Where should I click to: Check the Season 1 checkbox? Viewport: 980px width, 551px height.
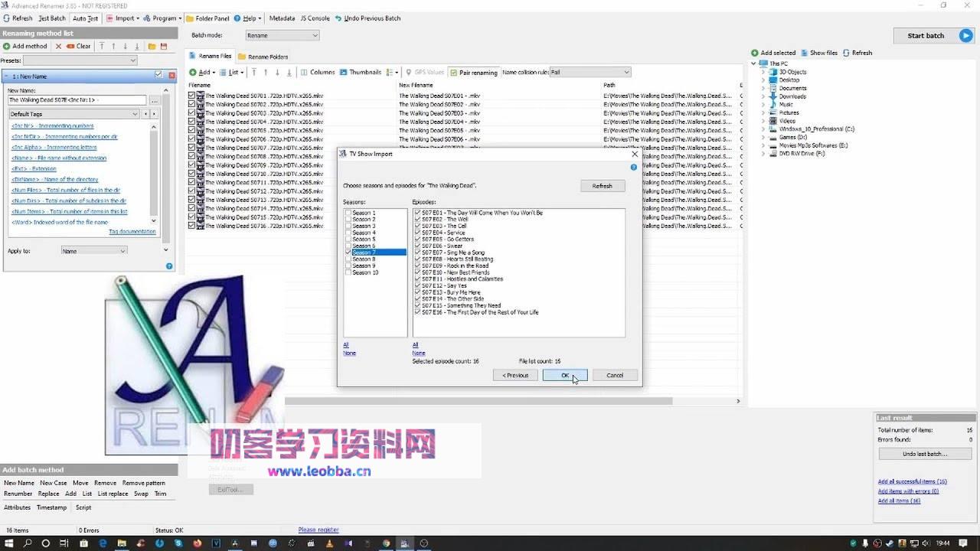point(348,213)
